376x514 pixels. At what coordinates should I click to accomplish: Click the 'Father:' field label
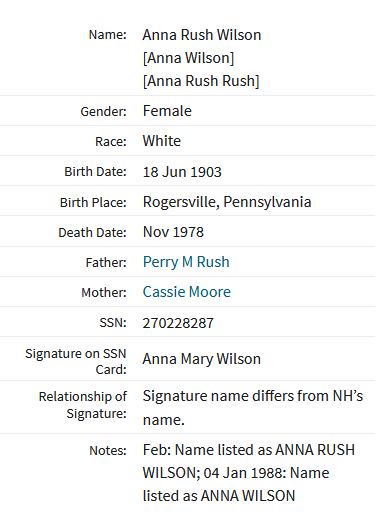106,263
